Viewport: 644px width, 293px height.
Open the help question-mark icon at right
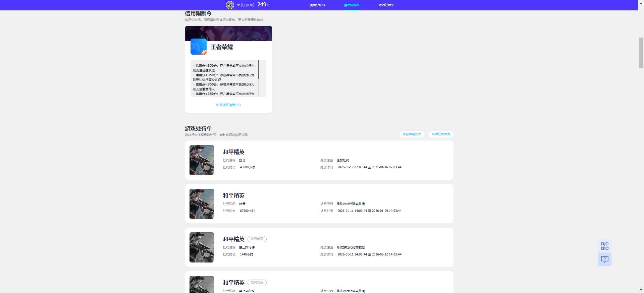[604, 259]
